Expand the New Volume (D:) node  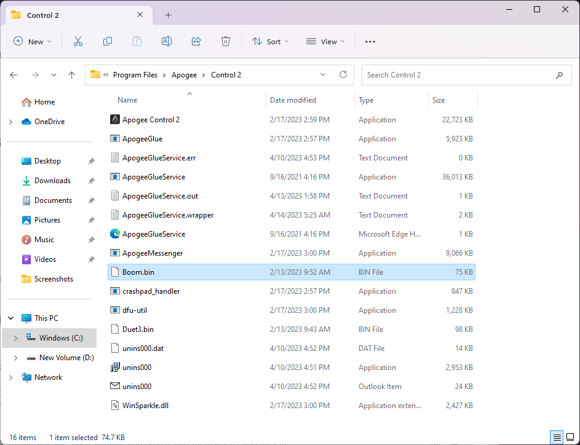coord(16,358)
